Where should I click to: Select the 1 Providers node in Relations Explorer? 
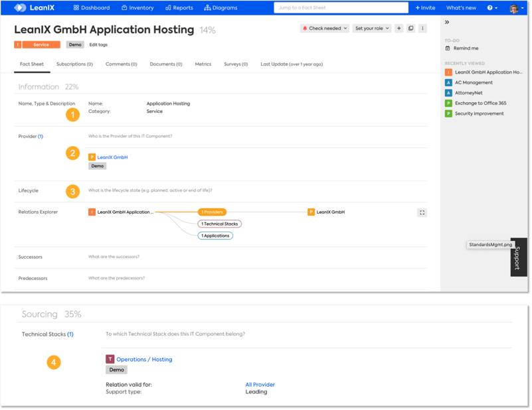[214, 212]
